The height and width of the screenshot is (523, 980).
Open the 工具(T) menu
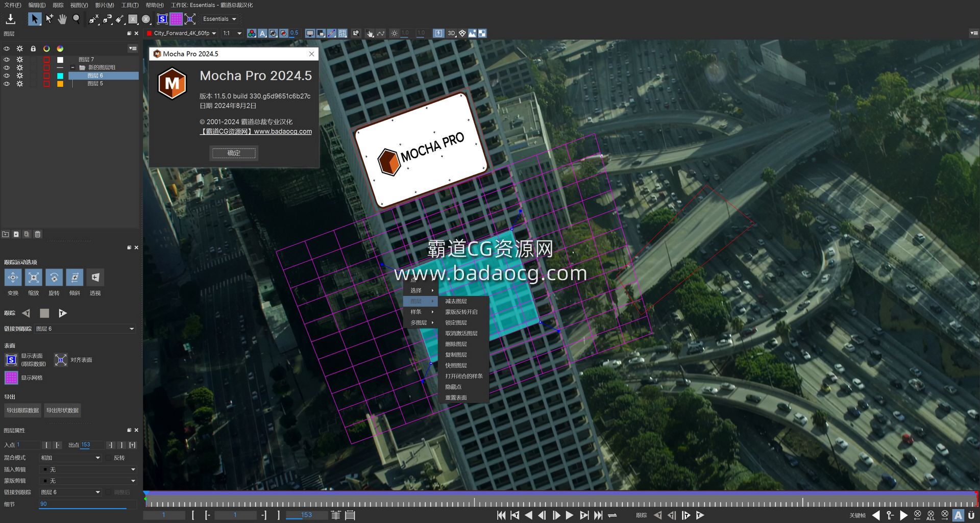(130, 5)
